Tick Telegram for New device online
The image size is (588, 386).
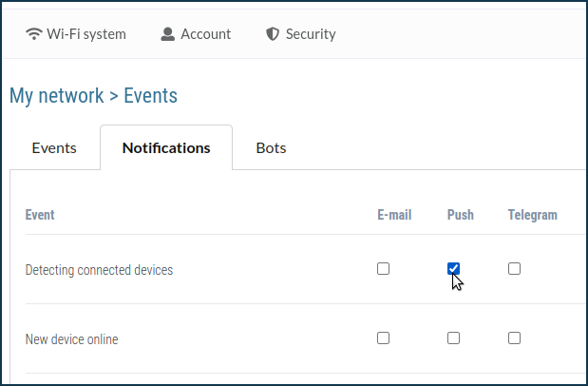pos(515,338)
